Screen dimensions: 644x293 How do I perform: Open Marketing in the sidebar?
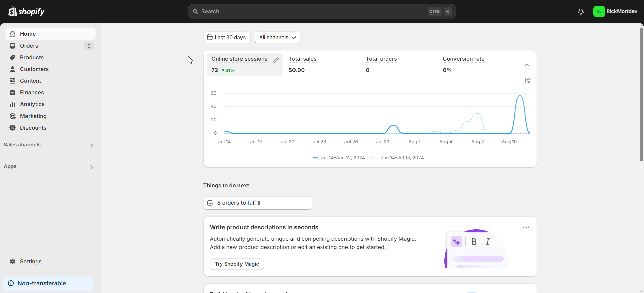(50, 116)
